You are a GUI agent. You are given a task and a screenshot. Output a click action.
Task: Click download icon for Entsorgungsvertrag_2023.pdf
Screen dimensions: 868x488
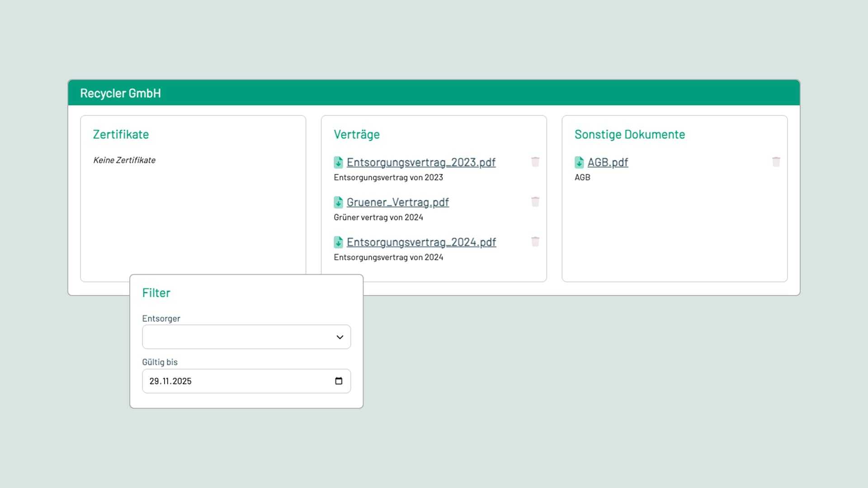[x=338, y=162]
